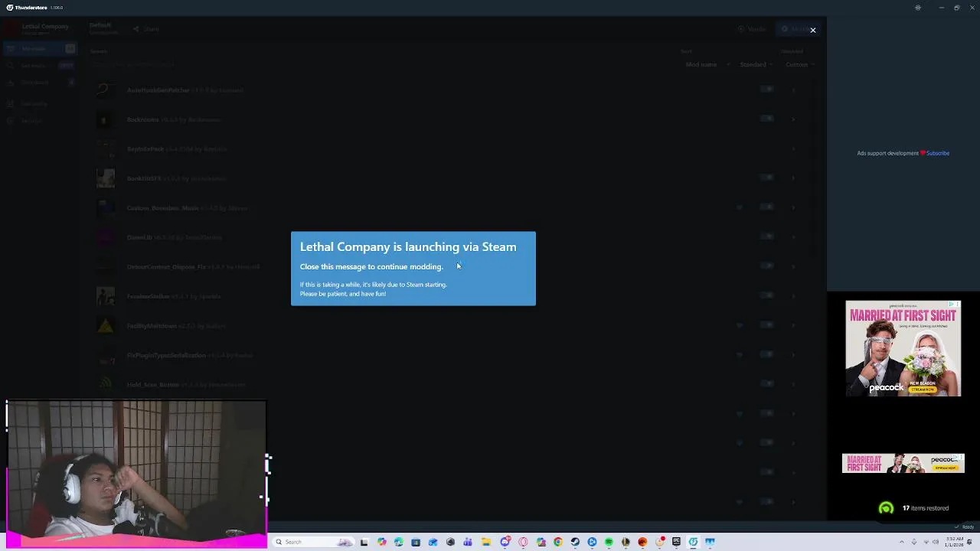Open File Explorer from the taskbar
Image resolution: width=980 pixels, height=551 pixels.
pos(485,542)
